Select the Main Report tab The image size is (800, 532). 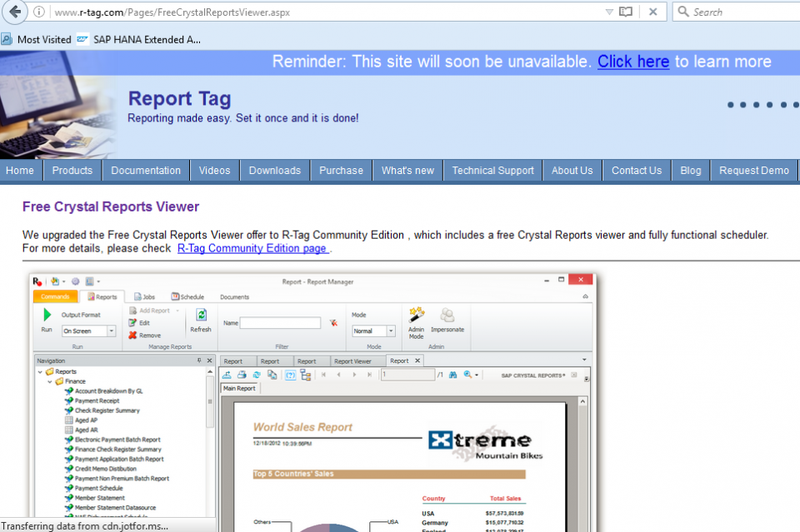pos(239,388)
